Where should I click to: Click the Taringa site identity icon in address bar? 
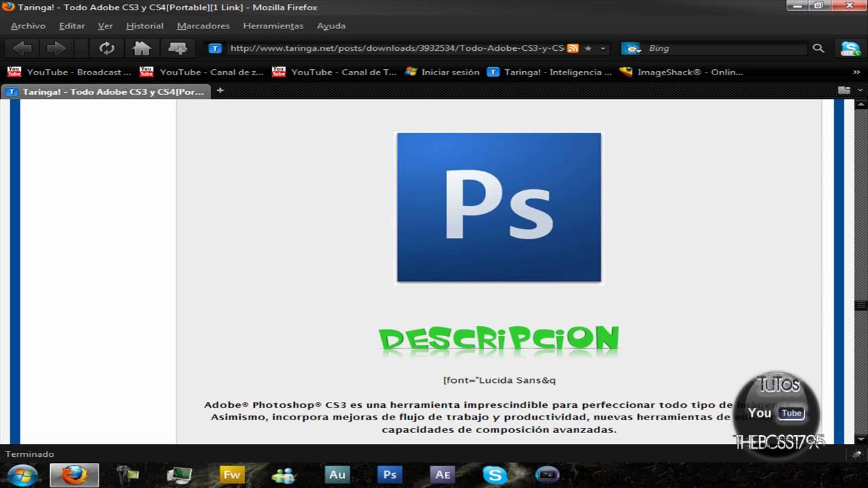[x=215, y=48]
